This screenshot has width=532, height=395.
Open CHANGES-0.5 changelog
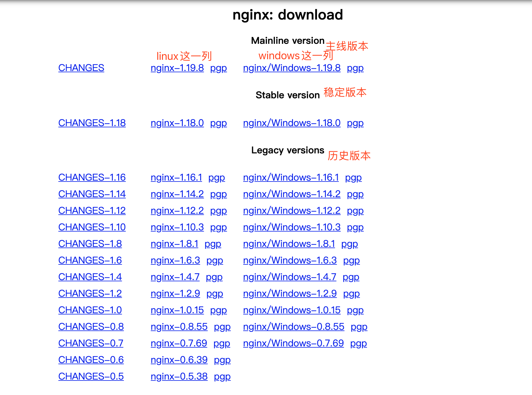[91, 376]
